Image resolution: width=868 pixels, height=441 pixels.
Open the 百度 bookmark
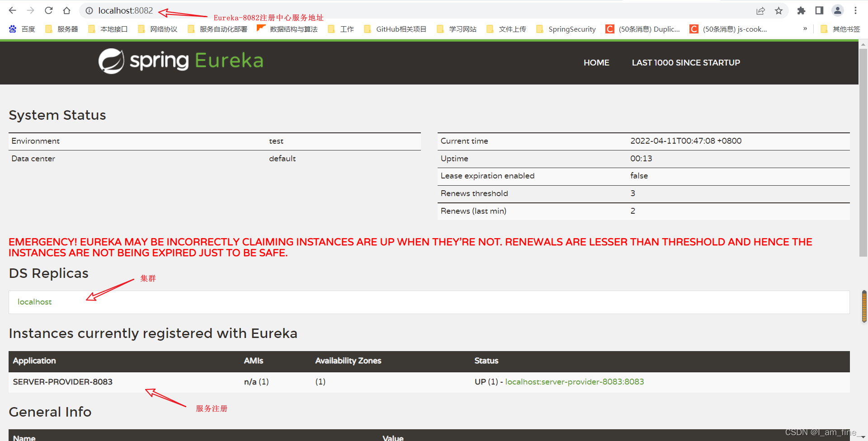coord(22,29)
